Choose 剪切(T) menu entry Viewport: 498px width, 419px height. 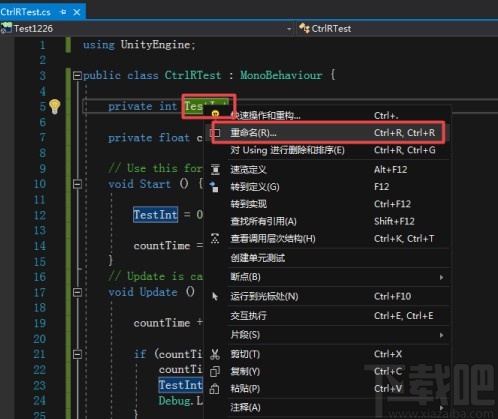(x=327, y=354)
